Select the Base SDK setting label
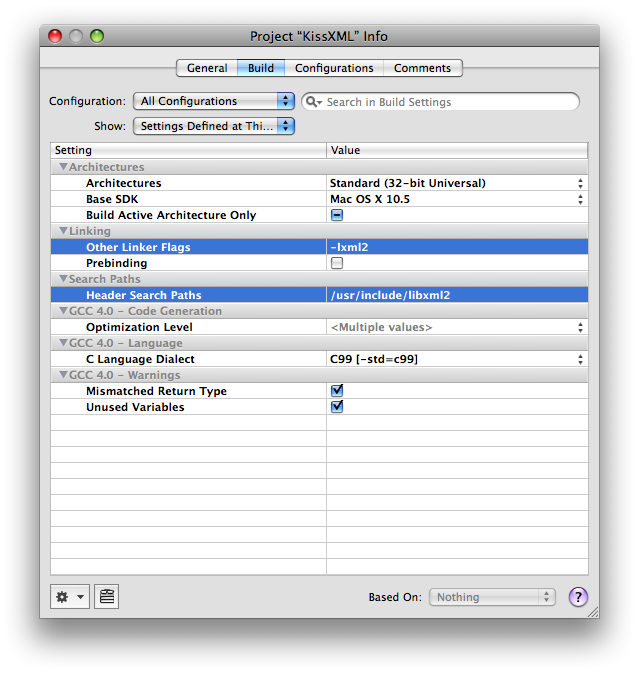639x673 pixels. pyautogui.click(x=112, y=199)
